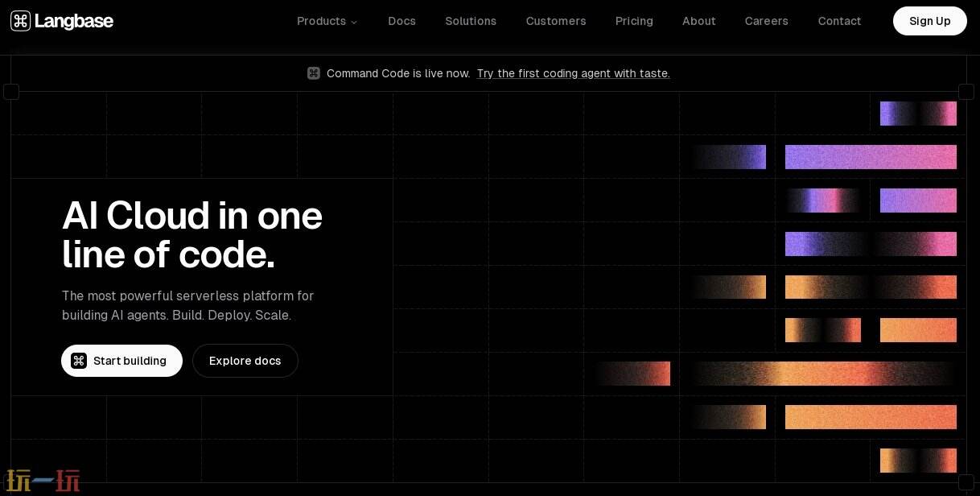Open the Docs navigation item
The image size is (980, 496).
pyautogui.click(x=401, y=21)
